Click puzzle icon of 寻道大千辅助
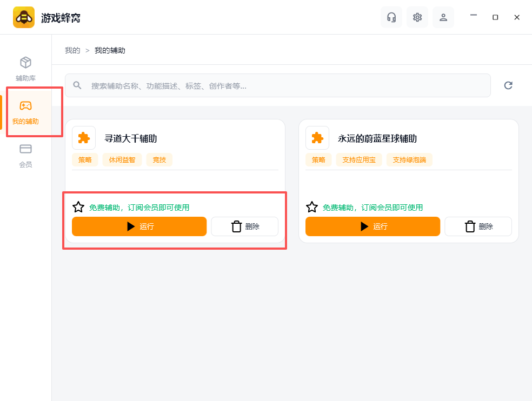 (84, 138)
